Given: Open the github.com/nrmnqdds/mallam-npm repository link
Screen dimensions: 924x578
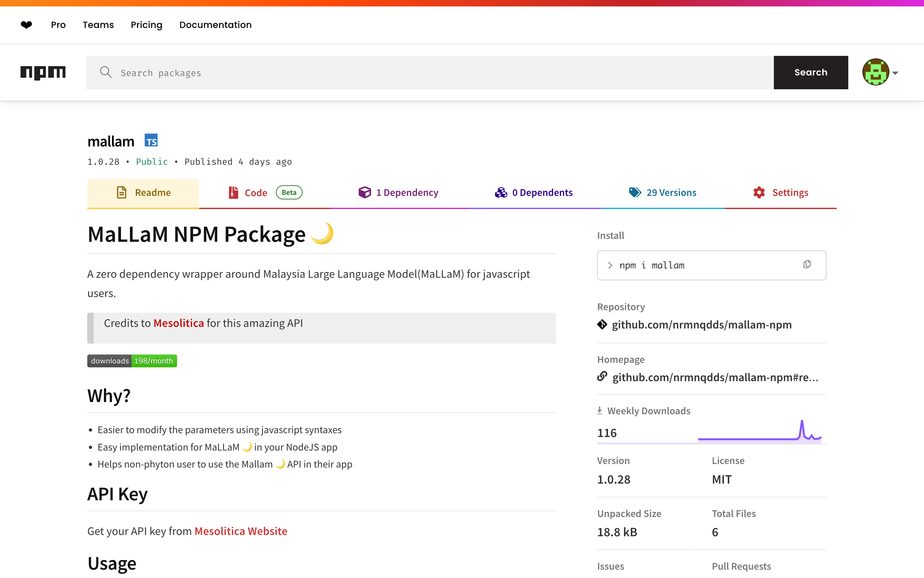Looking at the screenshot, I should coord(702,325).
